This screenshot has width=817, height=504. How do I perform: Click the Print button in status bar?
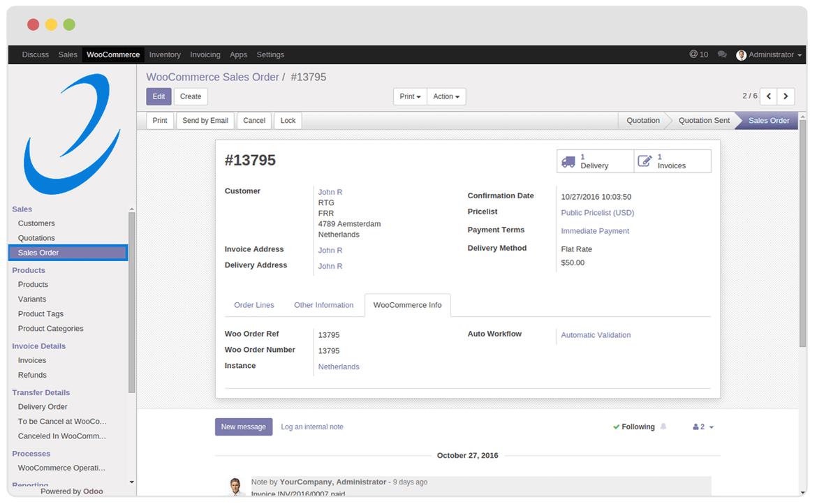pos(160,120)
